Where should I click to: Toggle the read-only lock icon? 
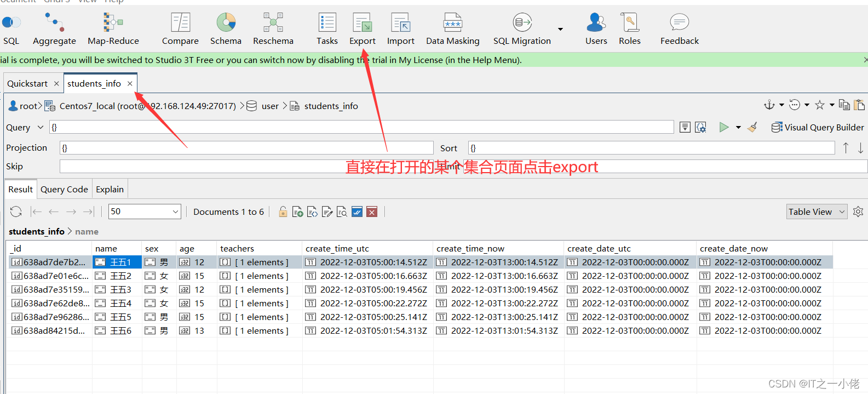click(283, 212)
